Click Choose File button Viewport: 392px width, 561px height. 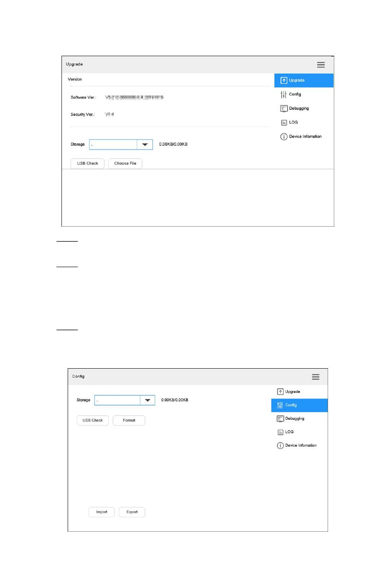tap(125, 164)
